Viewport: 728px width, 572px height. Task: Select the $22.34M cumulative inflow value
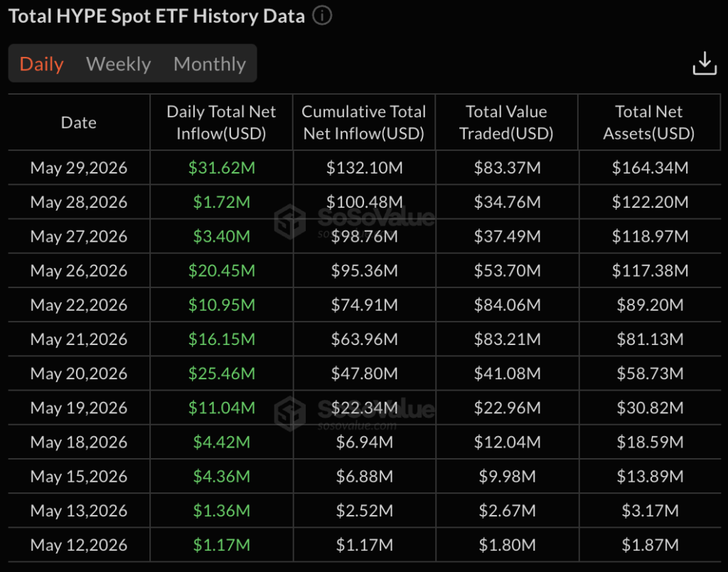[364, 408]
